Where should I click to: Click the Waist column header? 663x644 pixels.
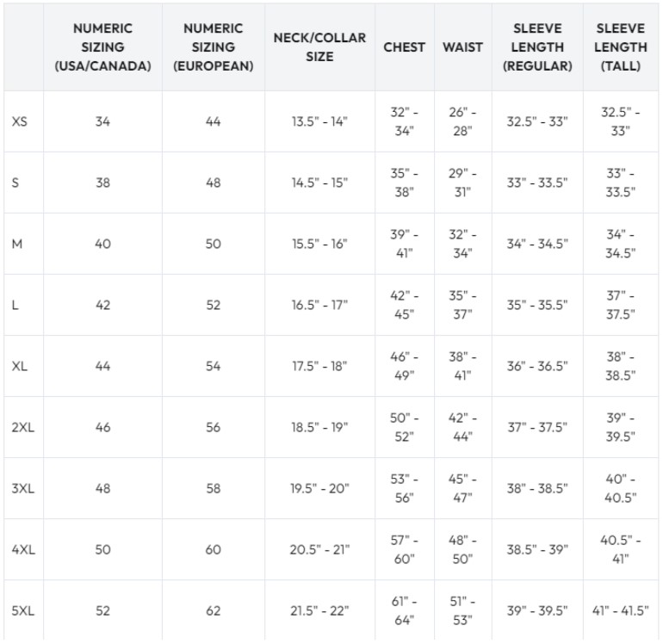pyautogui.click(x=462, y=47)
